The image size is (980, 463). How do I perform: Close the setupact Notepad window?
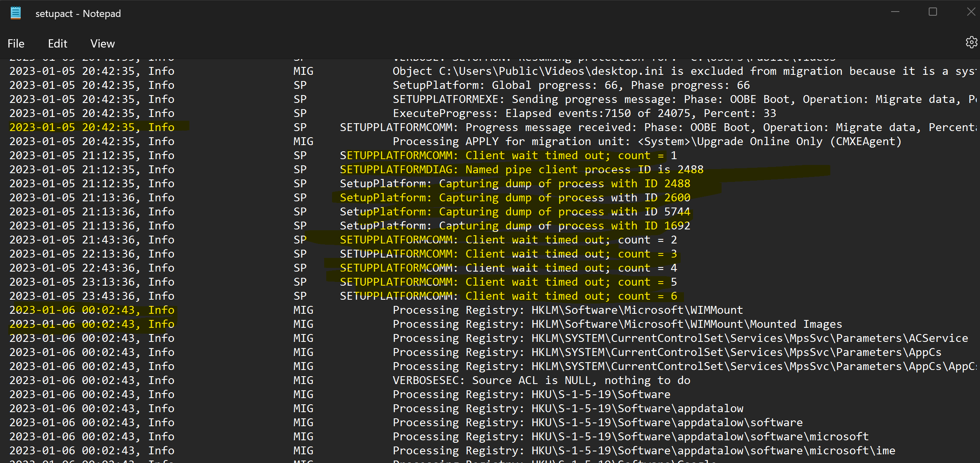[x=971, y=12]
